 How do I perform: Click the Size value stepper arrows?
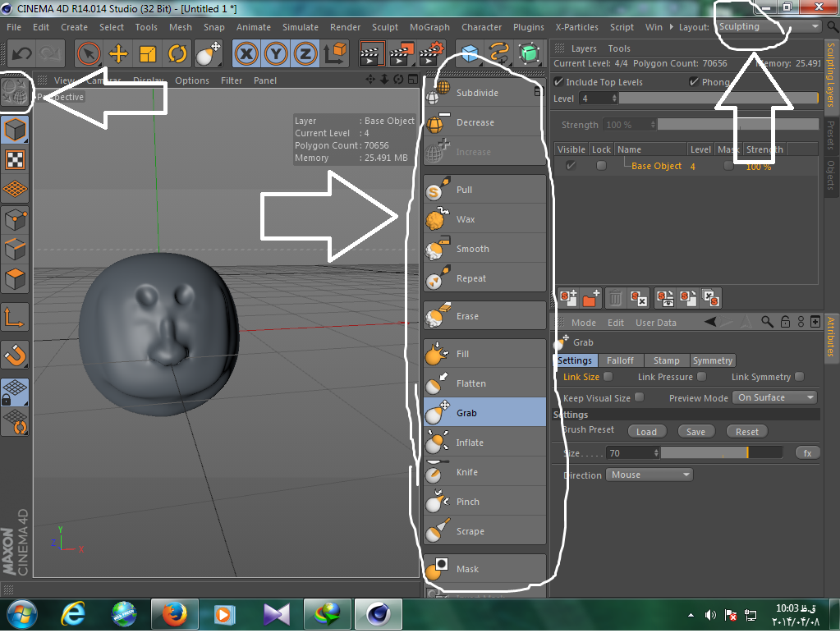coord(656,453)
